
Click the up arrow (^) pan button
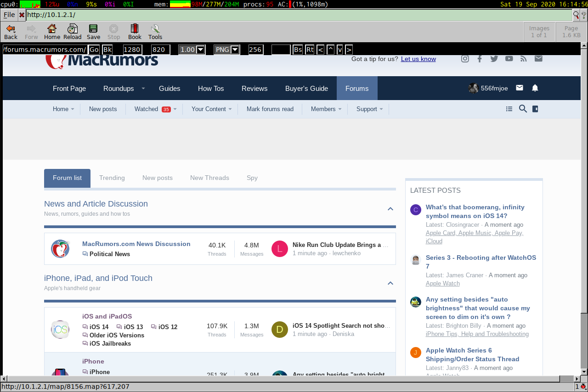330,50
